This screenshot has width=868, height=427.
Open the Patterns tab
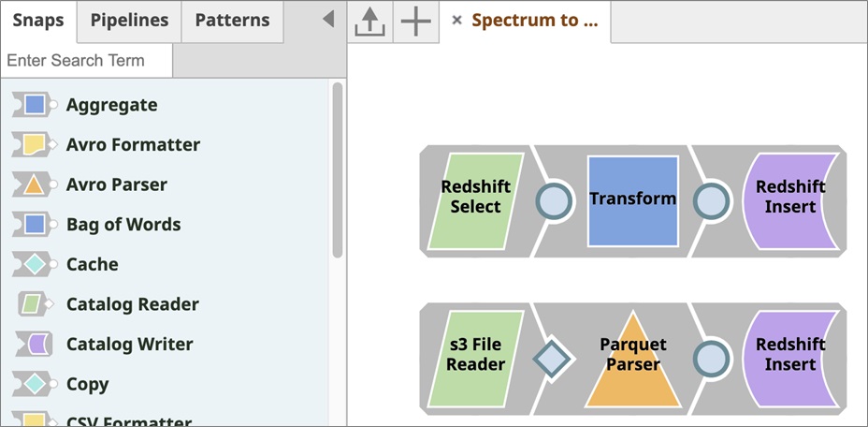pyautogui.click(x=233, y=21)
